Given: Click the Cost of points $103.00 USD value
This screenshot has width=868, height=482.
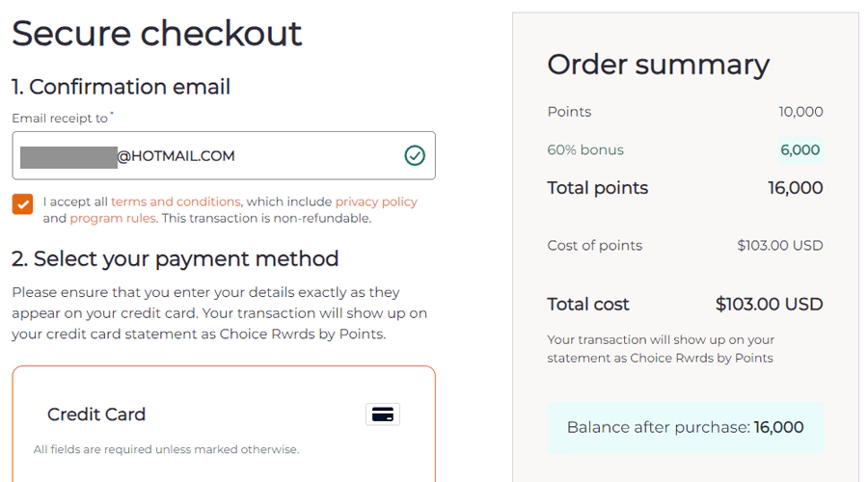Looking at the screenshot, I should click(779, 246).
